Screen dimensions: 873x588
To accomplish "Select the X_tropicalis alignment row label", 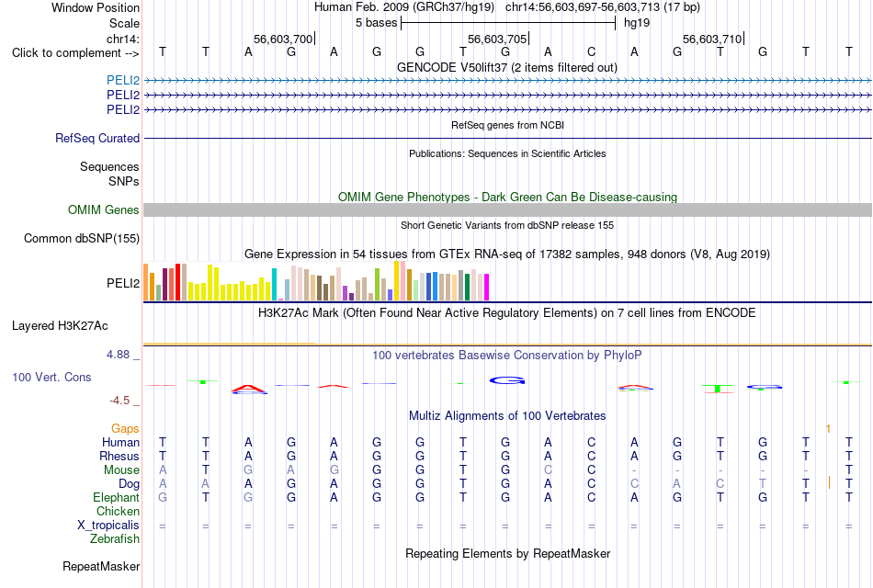I will click(x=108, y=526).
